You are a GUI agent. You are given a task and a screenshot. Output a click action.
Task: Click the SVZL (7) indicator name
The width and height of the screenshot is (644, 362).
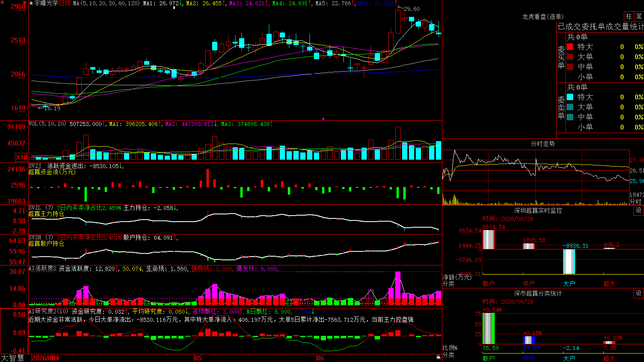[x=41, y=208]
